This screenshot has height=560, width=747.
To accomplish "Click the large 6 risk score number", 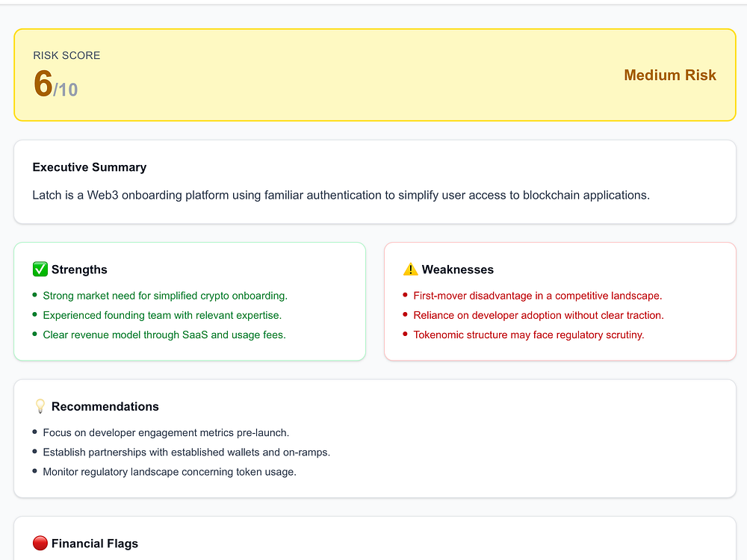I will coord(43,84).
